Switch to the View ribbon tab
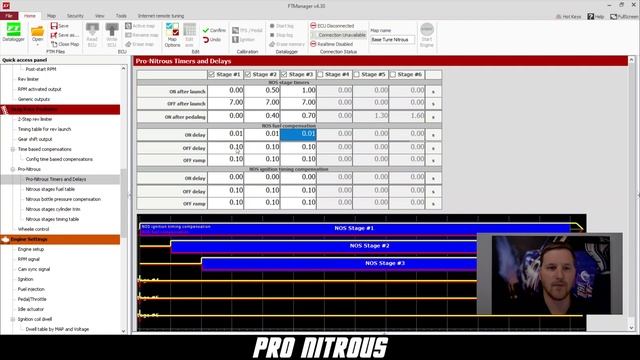 pos(100,16)
